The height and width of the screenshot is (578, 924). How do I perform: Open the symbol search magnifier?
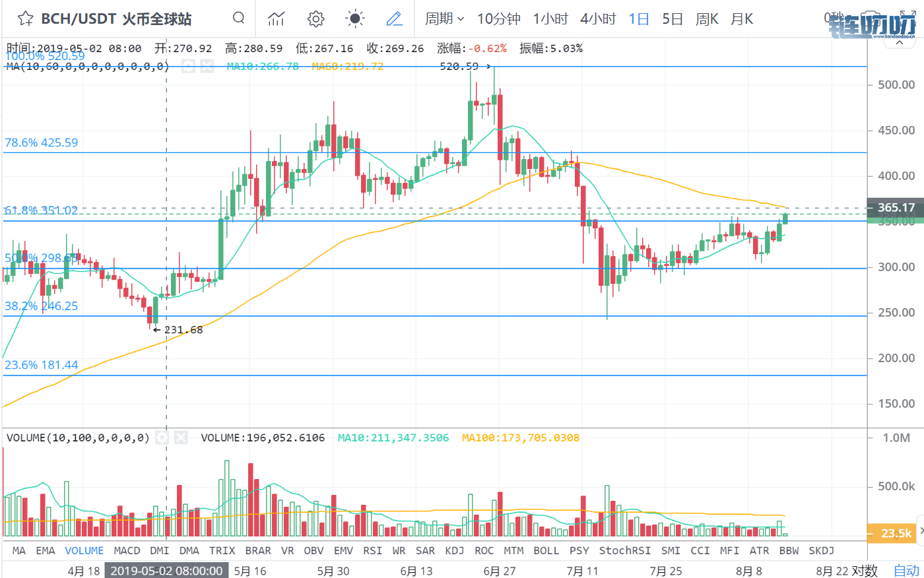pyautogui.click(x=239, y=18)
